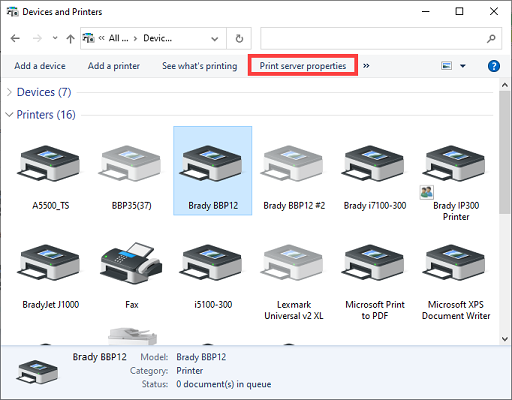Image resolution: width=512 pixels, height=400 pixels.
Task: Click Add a device
Action: (40, 66)
